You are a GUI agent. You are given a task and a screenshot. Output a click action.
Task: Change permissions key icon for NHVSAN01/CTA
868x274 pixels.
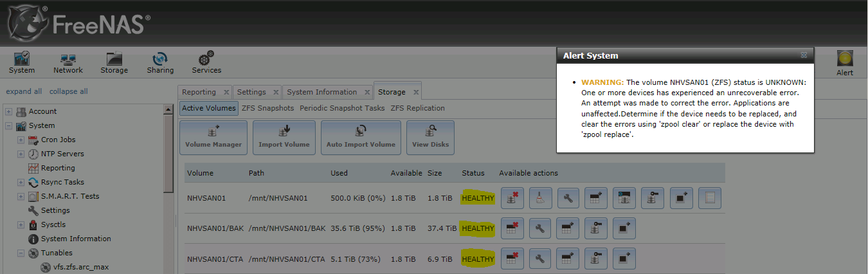point(596,259)
